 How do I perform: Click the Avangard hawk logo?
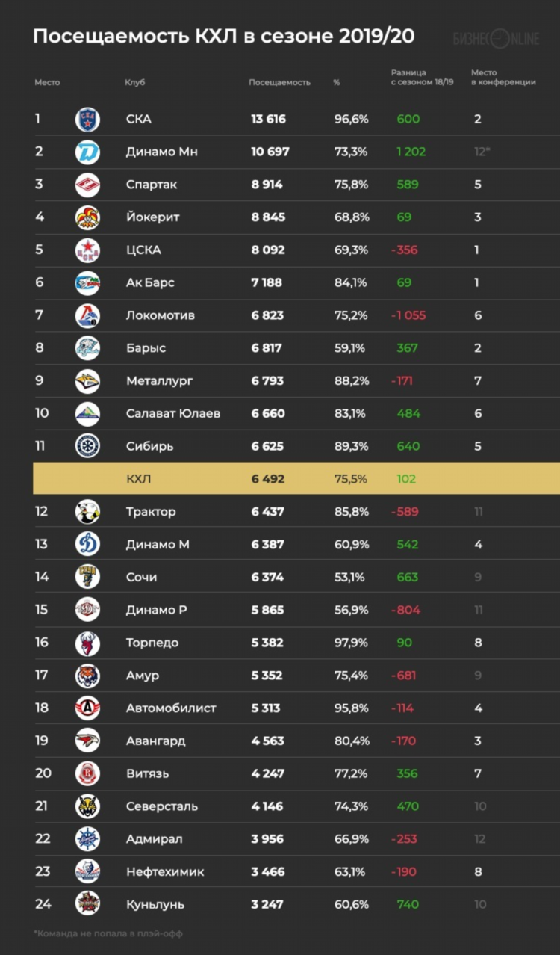(87, 741)
